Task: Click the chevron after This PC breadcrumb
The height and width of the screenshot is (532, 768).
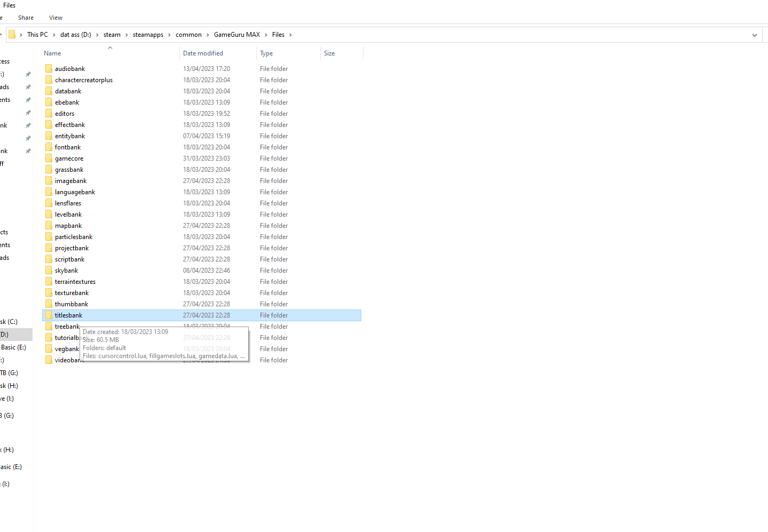Action: [x=53, y=34]
